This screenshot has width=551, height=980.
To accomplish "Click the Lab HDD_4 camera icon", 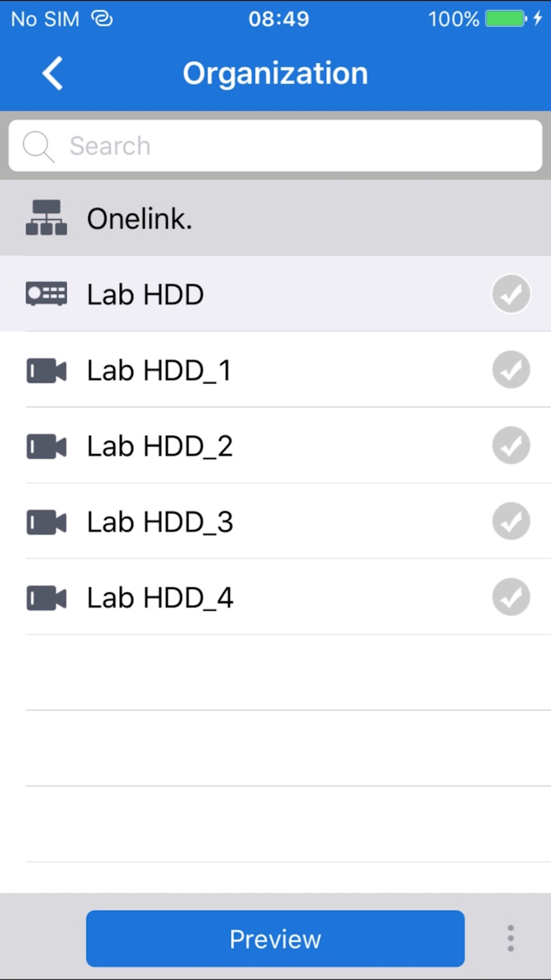I will (46, 598).
